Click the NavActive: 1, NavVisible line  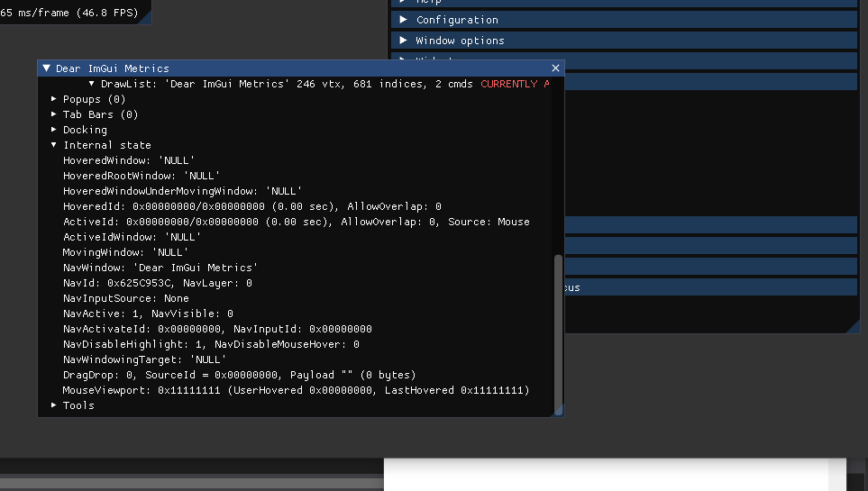[148, 314]
